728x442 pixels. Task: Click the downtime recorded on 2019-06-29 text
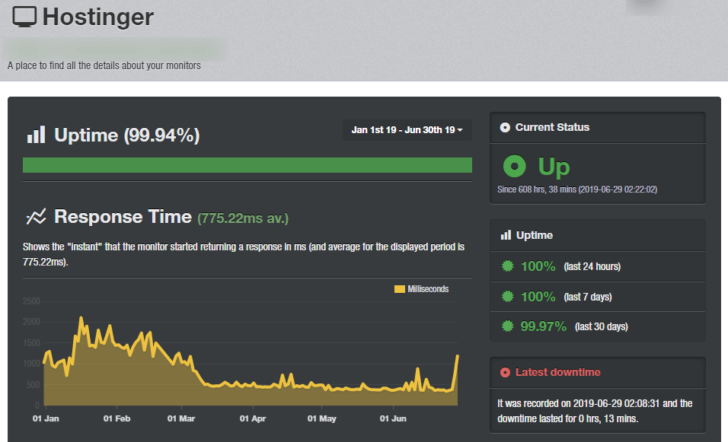(x=595, y=411)
